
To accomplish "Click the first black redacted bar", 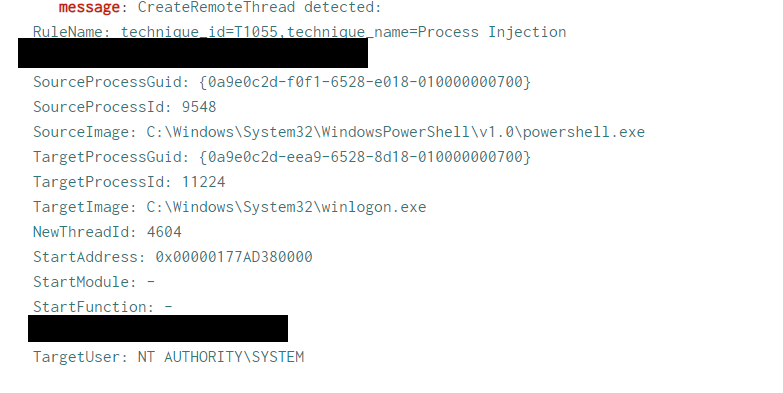I will click(193, 52).
